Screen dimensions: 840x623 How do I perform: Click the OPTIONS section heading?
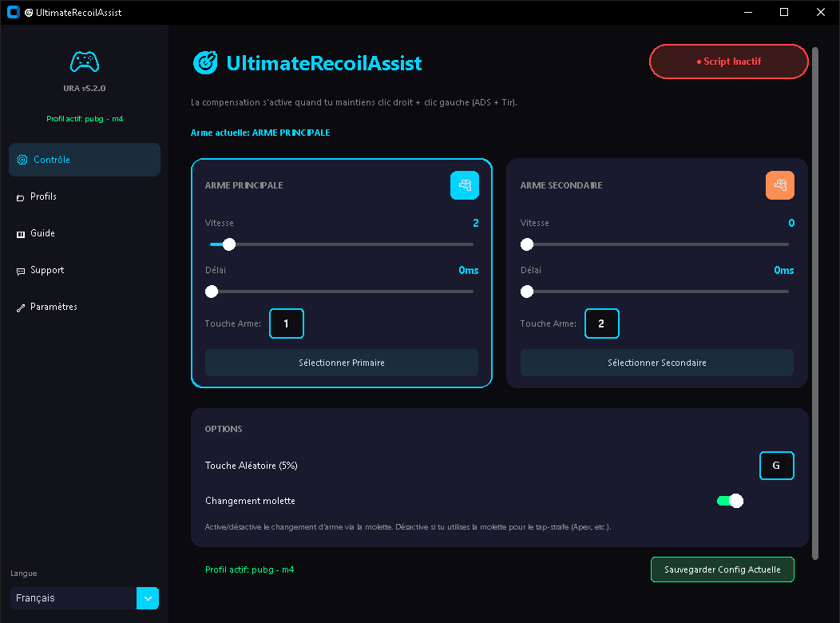coord(224,429)
